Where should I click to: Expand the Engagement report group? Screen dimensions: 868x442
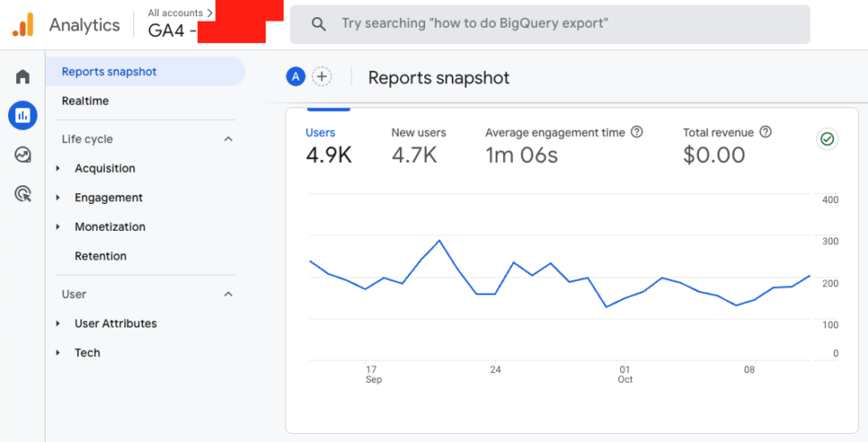[x=108, y=198]
